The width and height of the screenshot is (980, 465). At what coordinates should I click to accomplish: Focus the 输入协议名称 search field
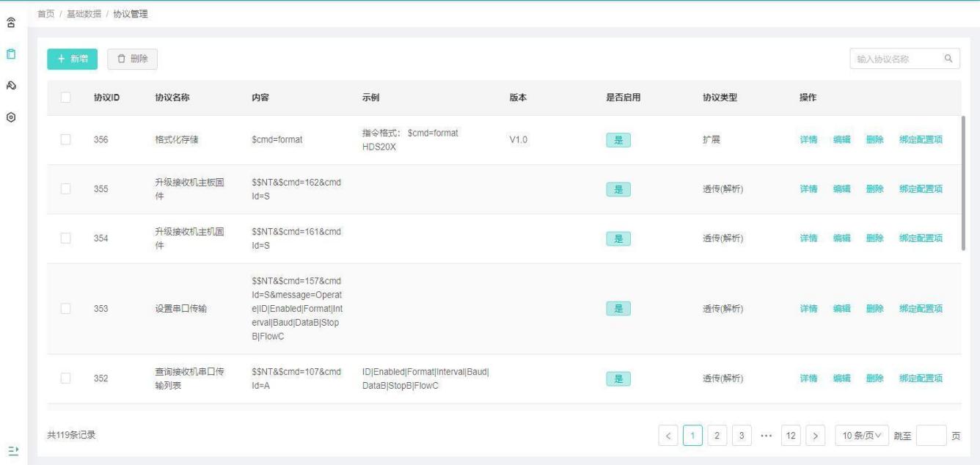(x=895, y=59)
